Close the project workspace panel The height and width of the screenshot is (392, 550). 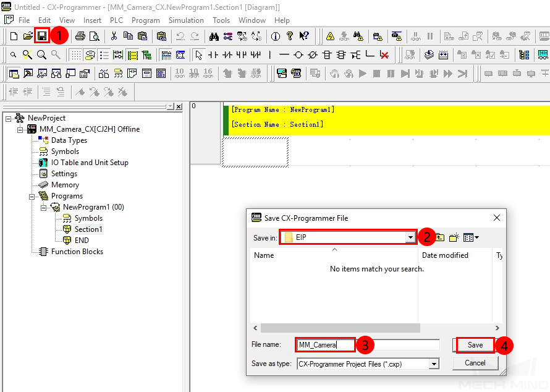click(179, 106)
